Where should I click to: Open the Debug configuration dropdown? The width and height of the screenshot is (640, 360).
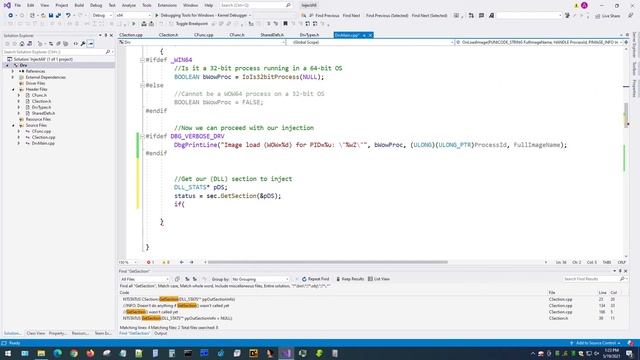point(102,15)
